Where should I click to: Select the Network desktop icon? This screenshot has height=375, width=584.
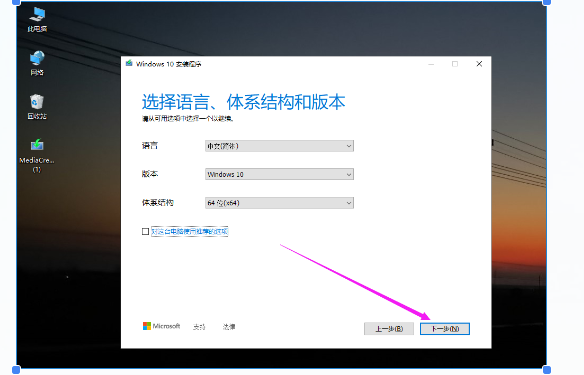[37, 63]
